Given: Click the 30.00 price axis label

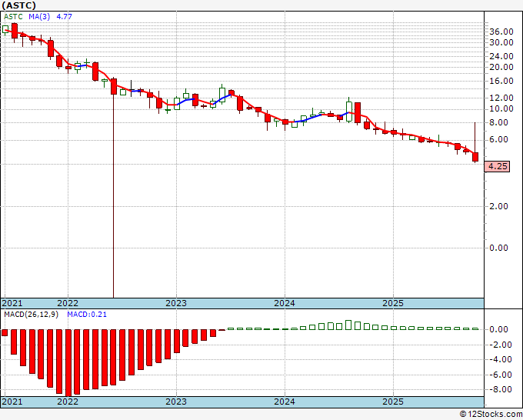Looking at the screenshot, I should [501, 42].
